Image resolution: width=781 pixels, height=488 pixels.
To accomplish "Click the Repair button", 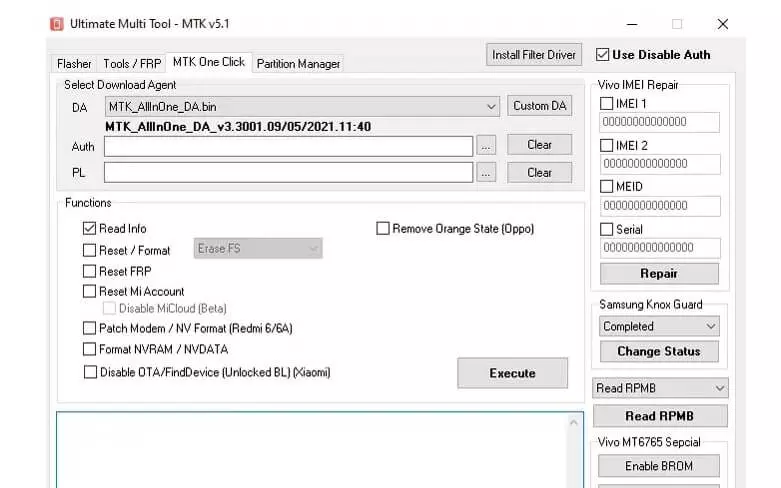I will click(659, 273).
